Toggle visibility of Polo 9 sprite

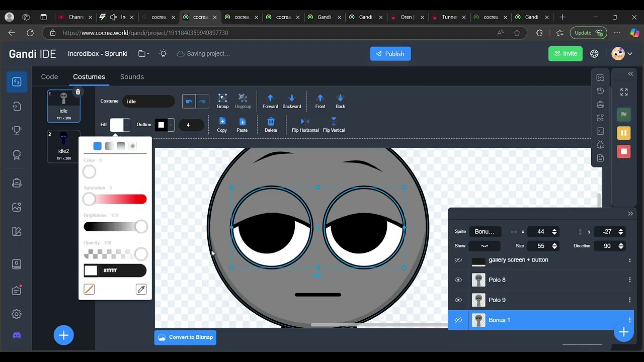pyautogui.click(x=458, y=300)
